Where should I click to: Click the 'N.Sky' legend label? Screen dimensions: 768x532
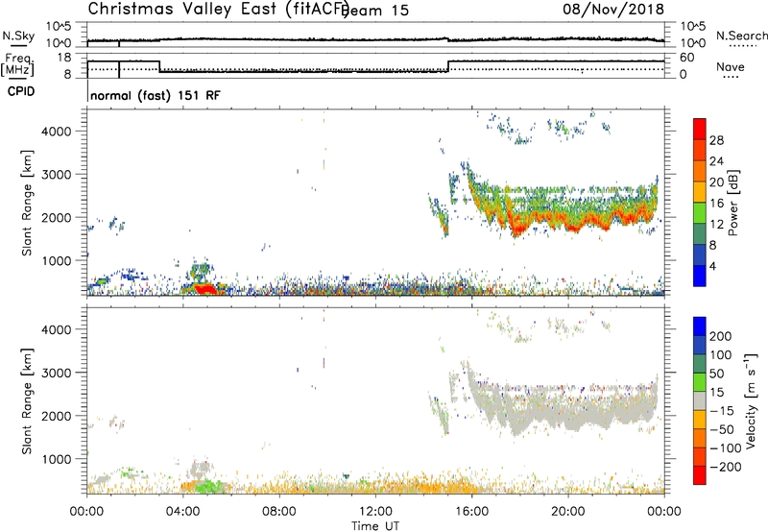pyautogui.click(x=18, y=36)
